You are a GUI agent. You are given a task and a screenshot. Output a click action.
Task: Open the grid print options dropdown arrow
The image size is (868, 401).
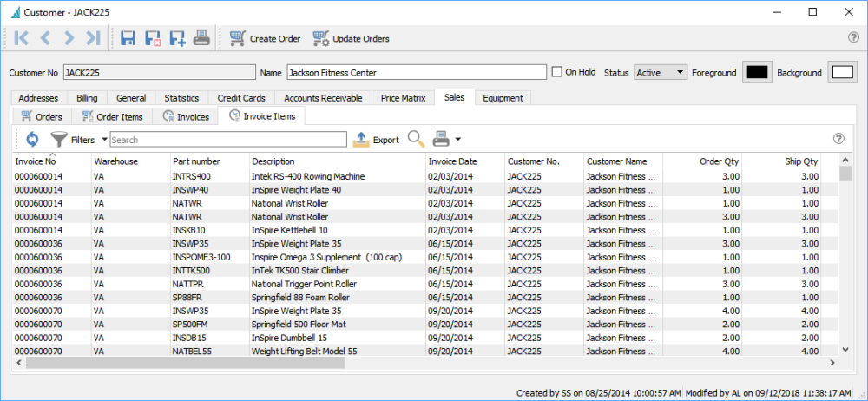tap(457, 139)
